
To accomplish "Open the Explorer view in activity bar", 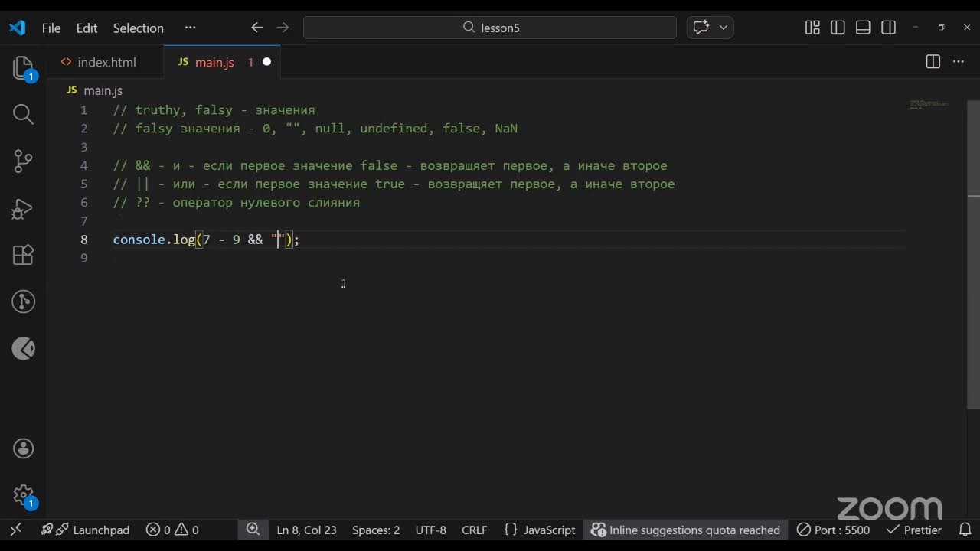I will (23, 69).
